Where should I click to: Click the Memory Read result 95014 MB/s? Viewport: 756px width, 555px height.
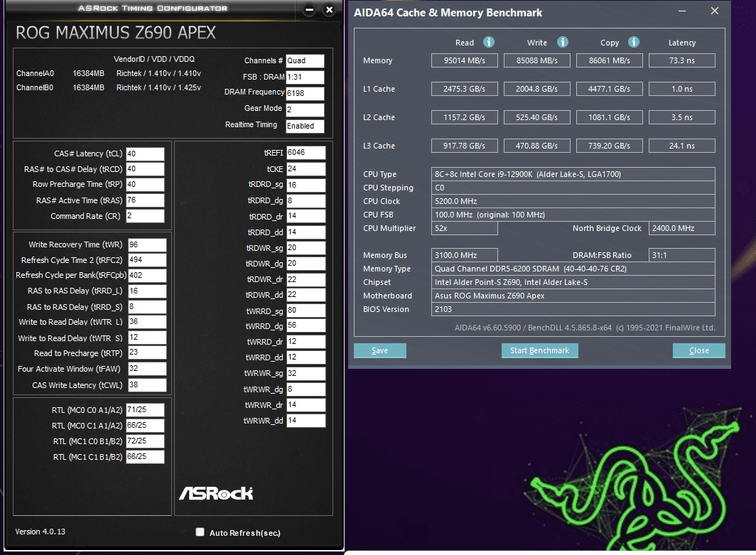click(x=464, y=60)
